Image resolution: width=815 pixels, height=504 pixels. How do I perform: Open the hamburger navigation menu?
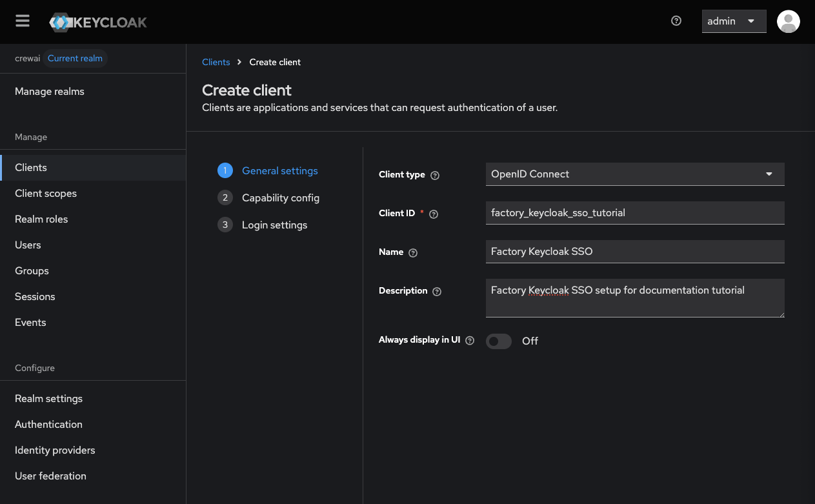[22, 20]
